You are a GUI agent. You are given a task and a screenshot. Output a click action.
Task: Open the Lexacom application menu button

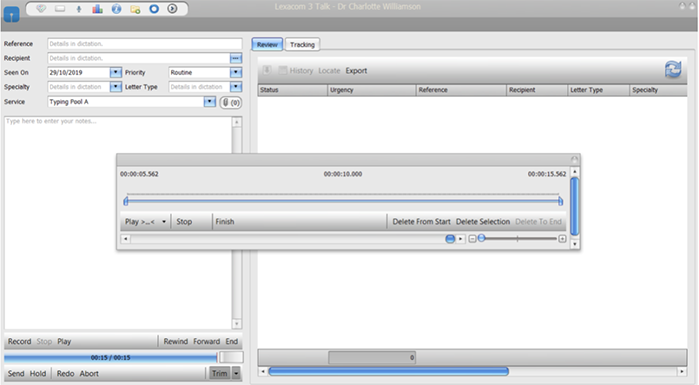[x=12, y=15]
